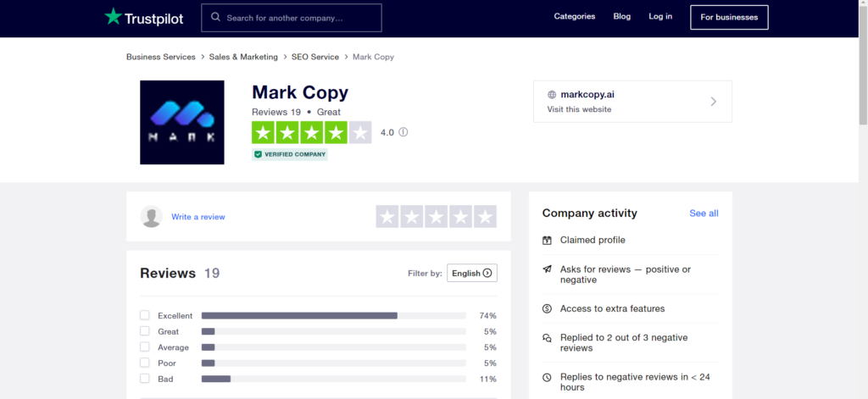Click the Excellent 74% rating bar

click(334, 315)
